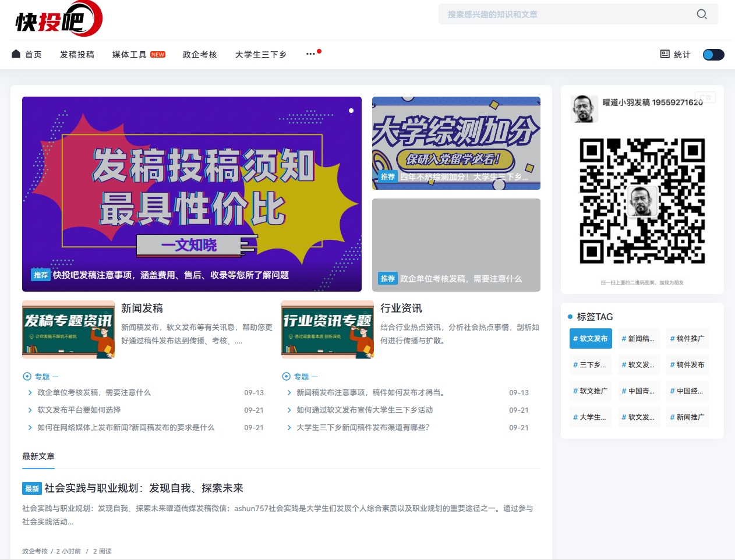This screenshot has width=735, height=560.
Task: Click the home icon in the navigation bar
Action: (x=16, y=54)
